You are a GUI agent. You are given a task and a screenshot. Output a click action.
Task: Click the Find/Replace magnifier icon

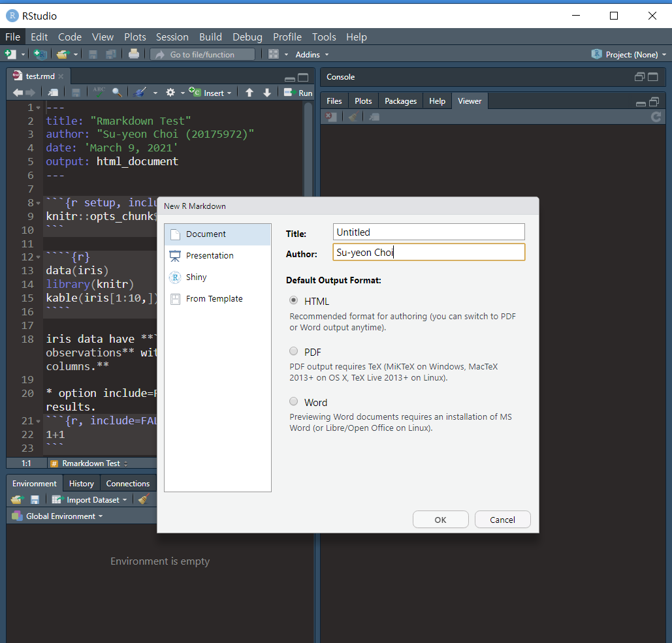point(117,93)
